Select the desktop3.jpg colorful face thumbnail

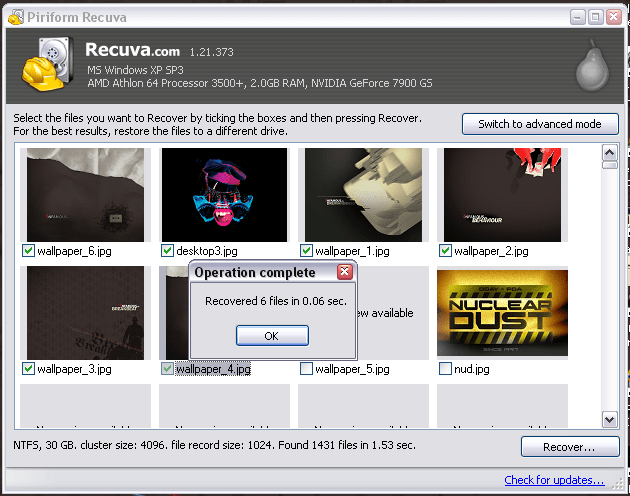225,195
